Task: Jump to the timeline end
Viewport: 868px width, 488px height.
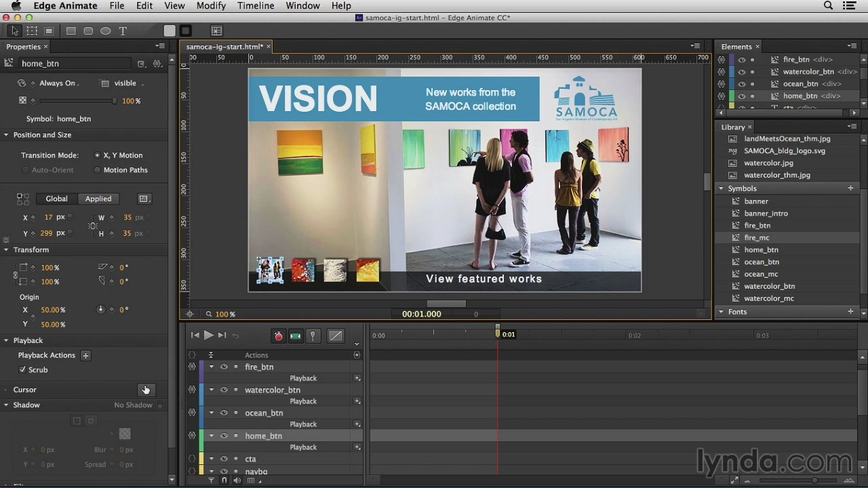Action: click(x=222, y=335)
